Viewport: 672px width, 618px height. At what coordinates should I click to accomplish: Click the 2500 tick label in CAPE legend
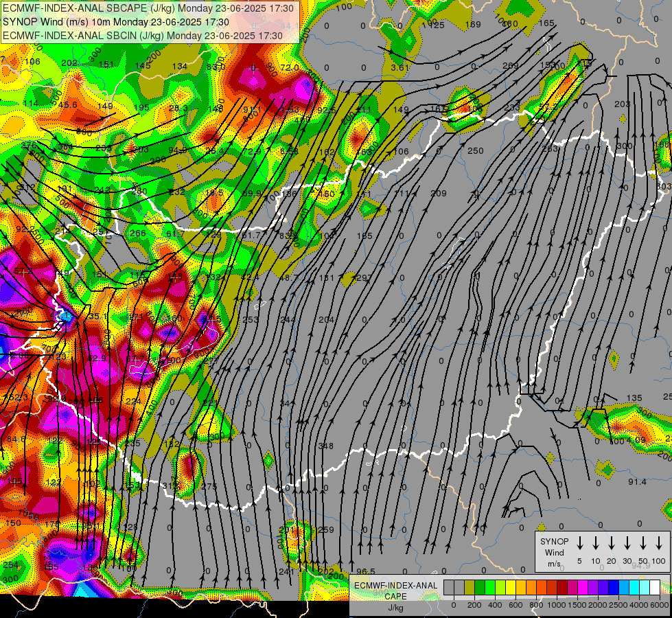tap(618, 605)
